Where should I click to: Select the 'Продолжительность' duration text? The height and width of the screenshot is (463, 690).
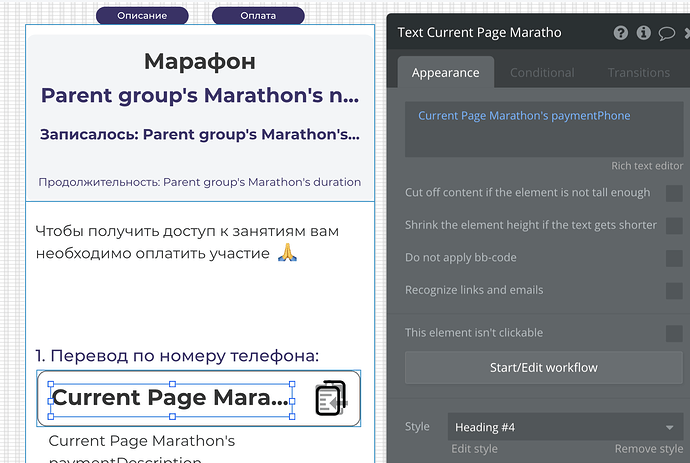click(x=200, y=182)
